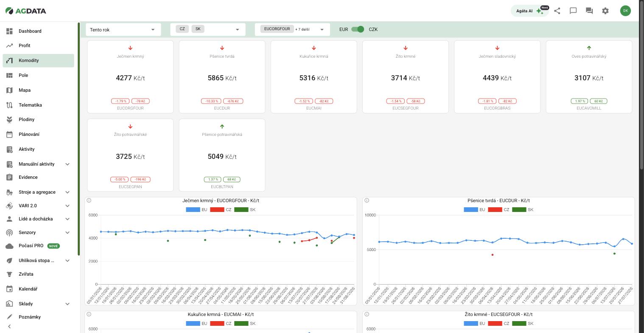Click the Mapa map icon

click(x=9, y=90)
